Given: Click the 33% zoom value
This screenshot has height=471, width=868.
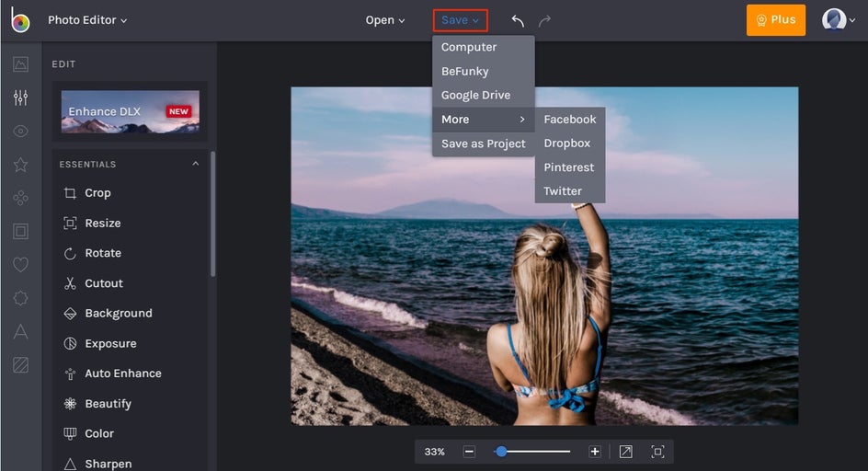Looking at the screenshot, I should pyautogui.click(x=435, y=452).
